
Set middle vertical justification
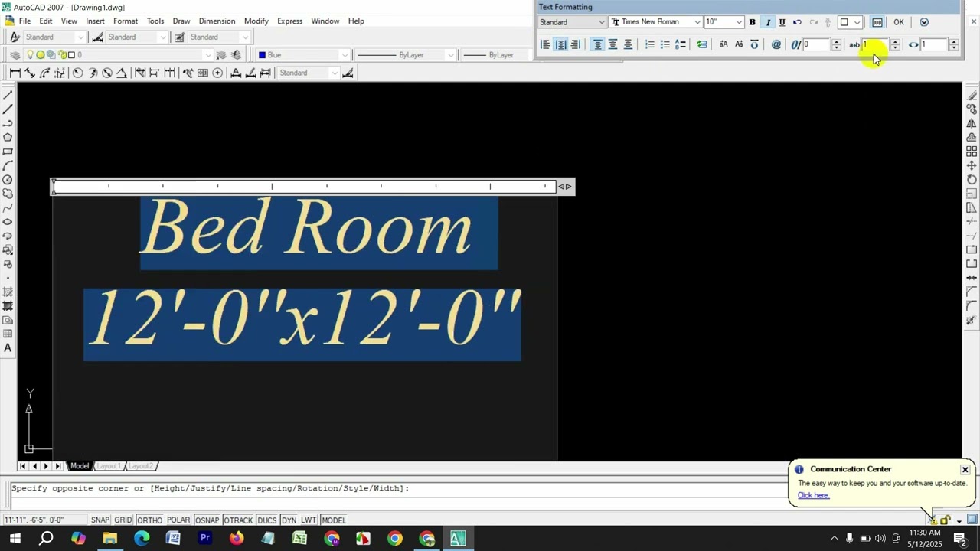[x=612, y=44]
